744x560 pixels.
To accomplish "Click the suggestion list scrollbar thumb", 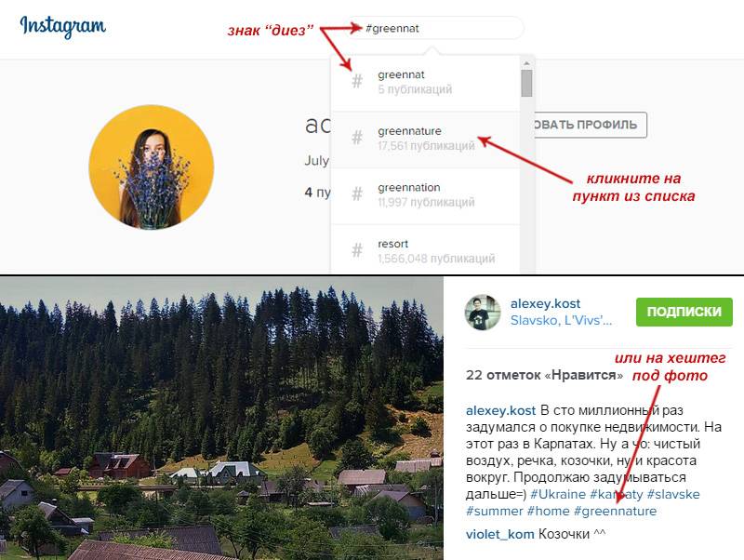I will (526, 83).
